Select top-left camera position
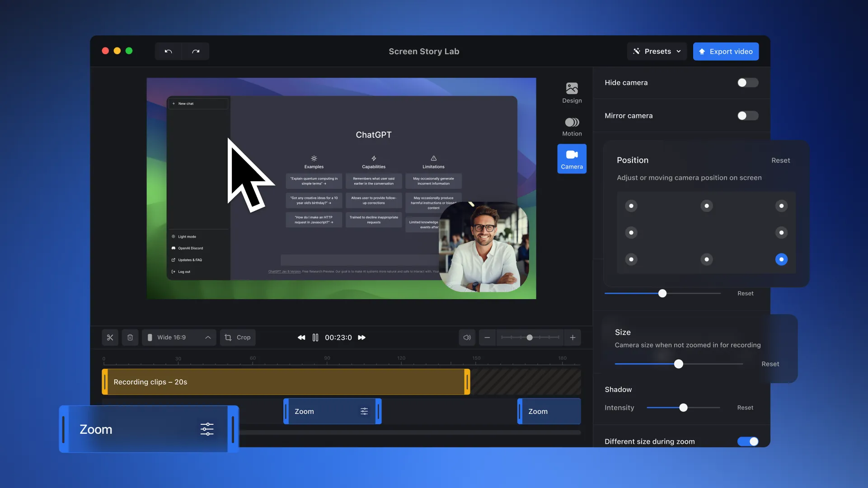Screen dimensions: 868x488 [x=631, y=206]
